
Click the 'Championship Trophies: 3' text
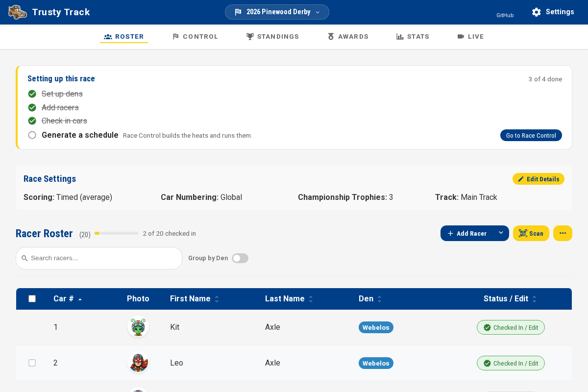pyautogui.click(x=345, y=197)
